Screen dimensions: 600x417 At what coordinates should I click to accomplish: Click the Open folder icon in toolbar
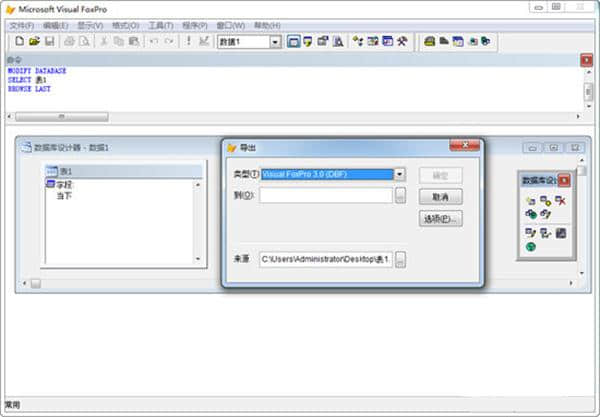click(34, 41)
